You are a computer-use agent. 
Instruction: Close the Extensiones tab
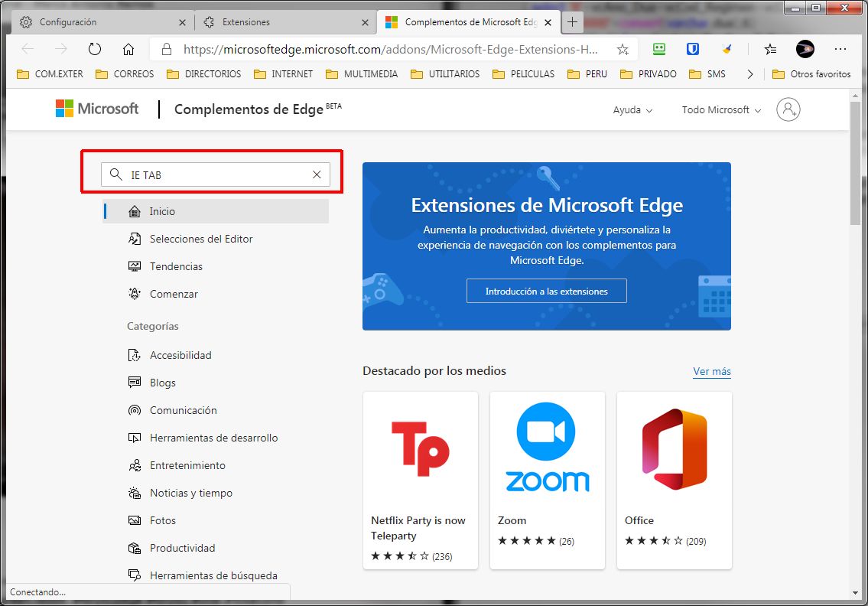click(x=365, y=22)
